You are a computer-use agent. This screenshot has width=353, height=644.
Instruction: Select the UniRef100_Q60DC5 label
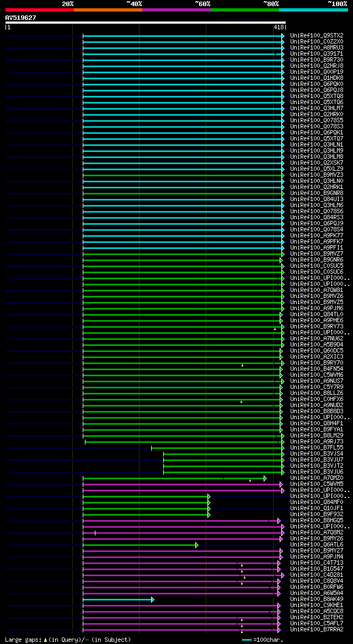317,351
